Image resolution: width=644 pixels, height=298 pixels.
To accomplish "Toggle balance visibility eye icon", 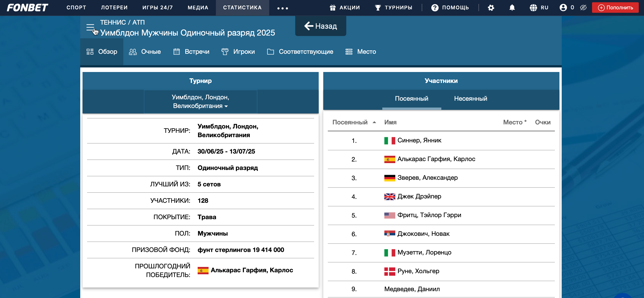I will tap(583, 8).
